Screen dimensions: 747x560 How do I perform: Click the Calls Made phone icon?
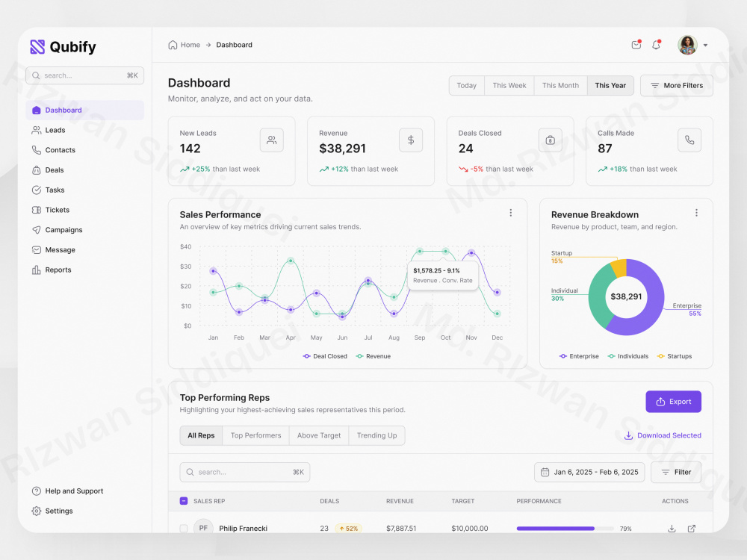coord(689,140)
